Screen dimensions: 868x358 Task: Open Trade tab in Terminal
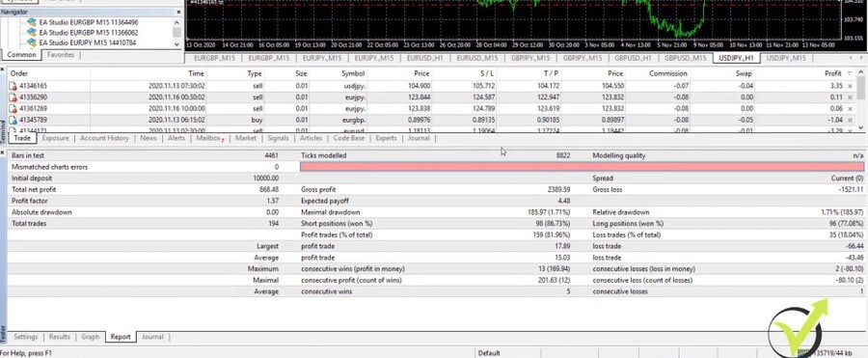pyautogui.click(x=22, y=139)
